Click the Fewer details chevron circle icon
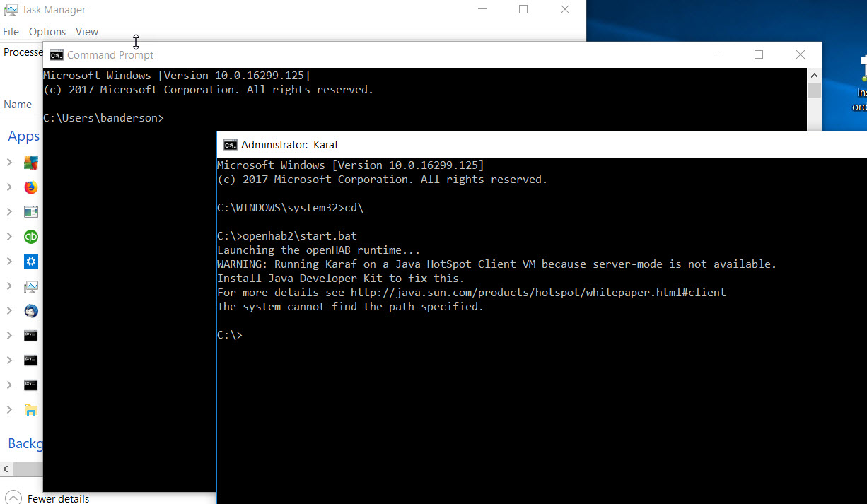867x504 pixels. (13, 498)
